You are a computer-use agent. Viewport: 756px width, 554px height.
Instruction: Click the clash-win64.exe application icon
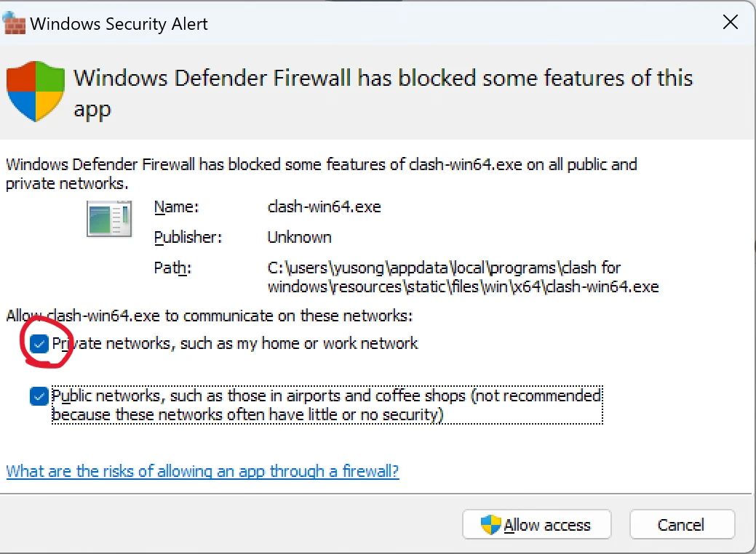click(109, 218)
